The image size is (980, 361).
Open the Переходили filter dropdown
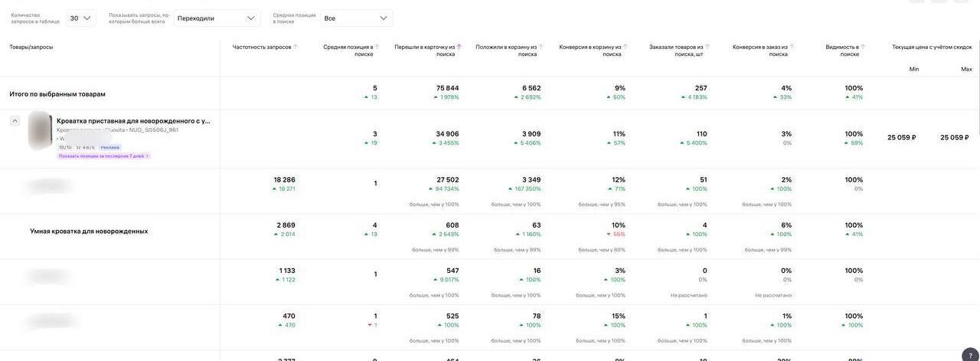[x=217, y=18]
